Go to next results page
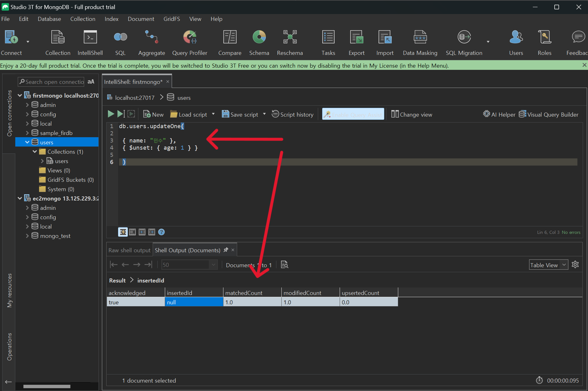 coord(137,265)
